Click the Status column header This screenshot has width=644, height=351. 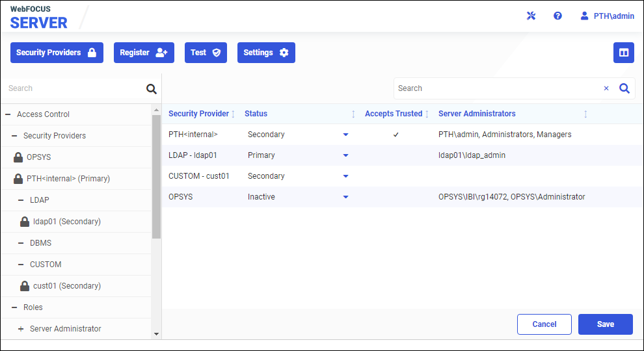tap(256, 114)
